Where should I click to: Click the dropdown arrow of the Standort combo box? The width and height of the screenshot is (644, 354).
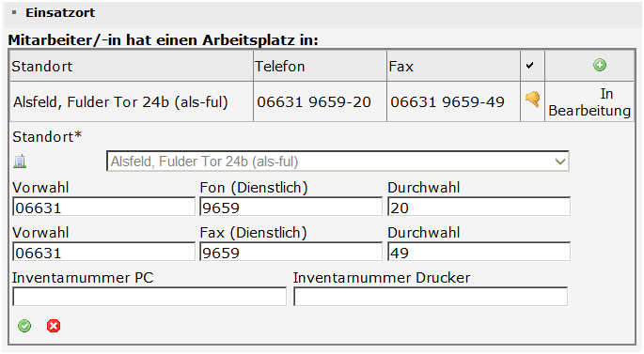(560, 162)
